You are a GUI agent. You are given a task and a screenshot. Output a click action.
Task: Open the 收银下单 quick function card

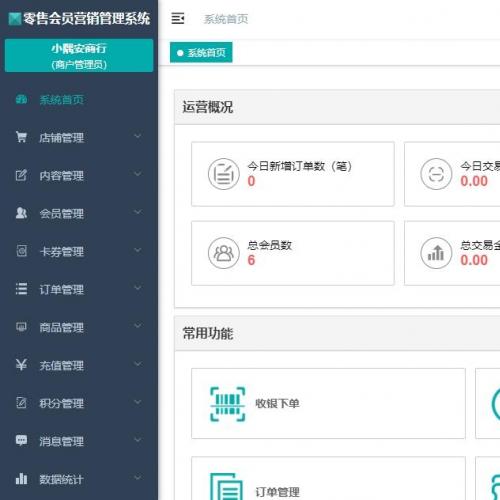[328, 404]
